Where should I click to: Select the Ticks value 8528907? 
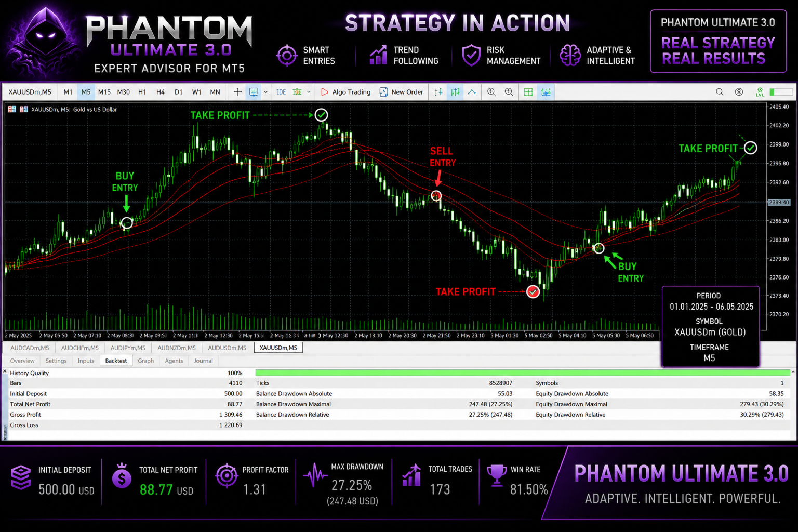pyautogui.click(x=501, y=383)
